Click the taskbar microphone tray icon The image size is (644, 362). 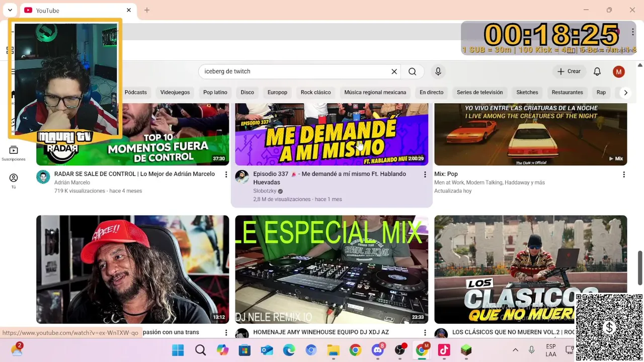click(531, 350)
